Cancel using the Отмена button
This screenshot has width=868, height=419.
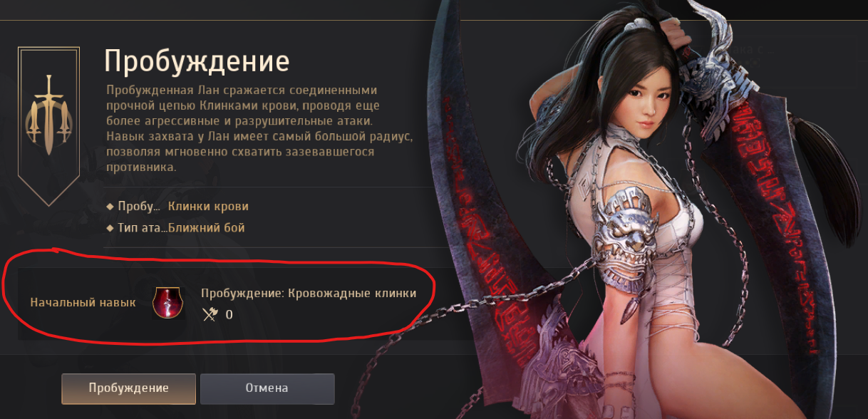coord(267,389)
